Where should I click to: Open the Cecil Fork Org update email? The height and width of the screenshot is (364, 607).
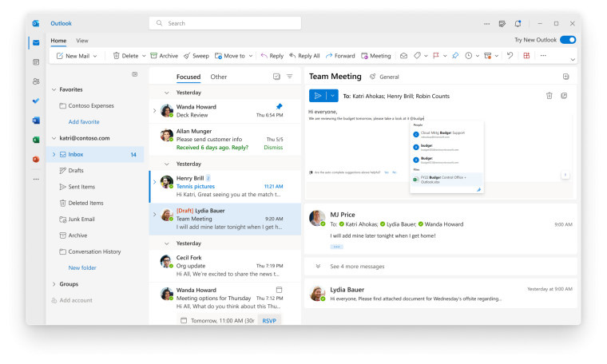(x=225, y=266)
